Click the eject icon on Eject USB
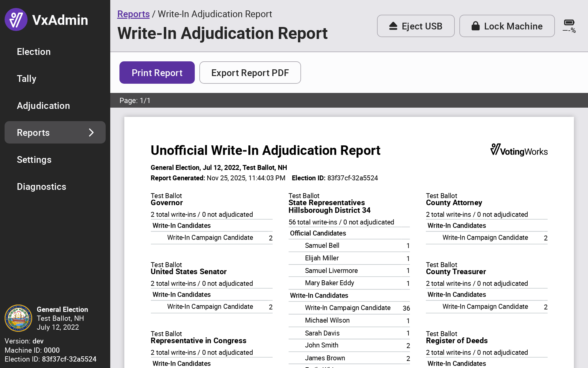Viewport: 588px width, 368px height. (x=393, y=26)
